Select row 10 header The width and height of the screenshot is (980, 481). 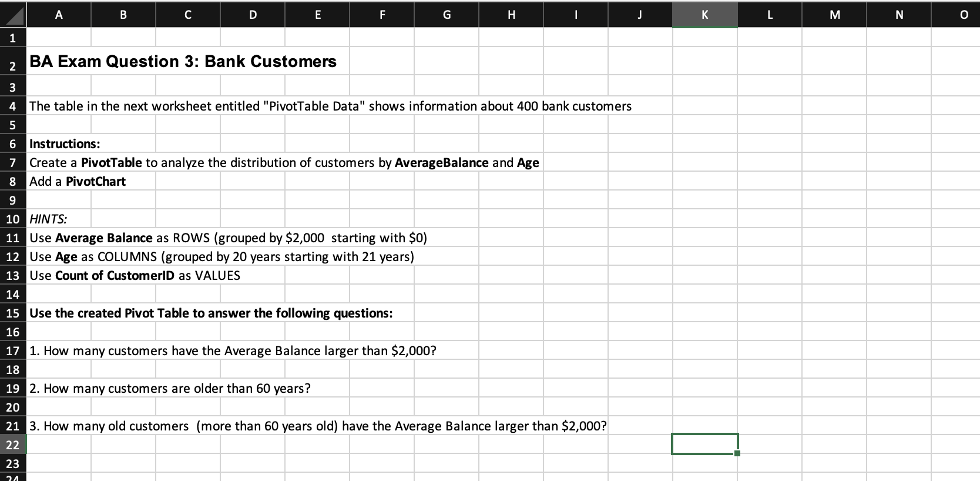pyautogui.click(x=13, y=219)
